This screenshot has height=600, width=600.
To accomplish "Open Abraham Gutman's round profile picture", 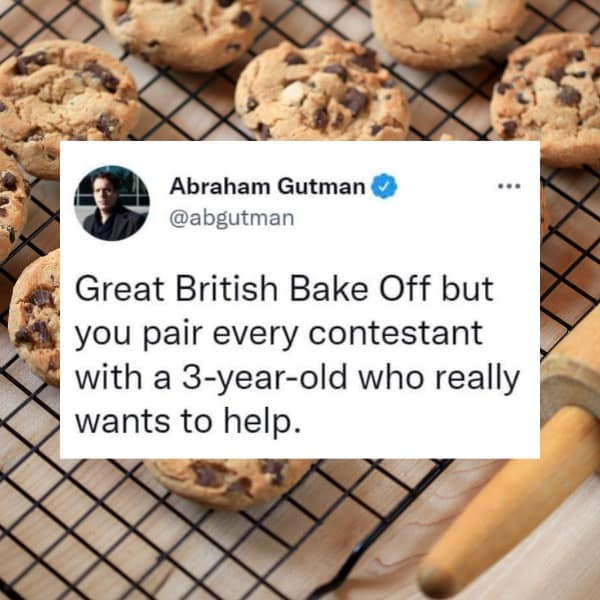I will pos(111,203).
